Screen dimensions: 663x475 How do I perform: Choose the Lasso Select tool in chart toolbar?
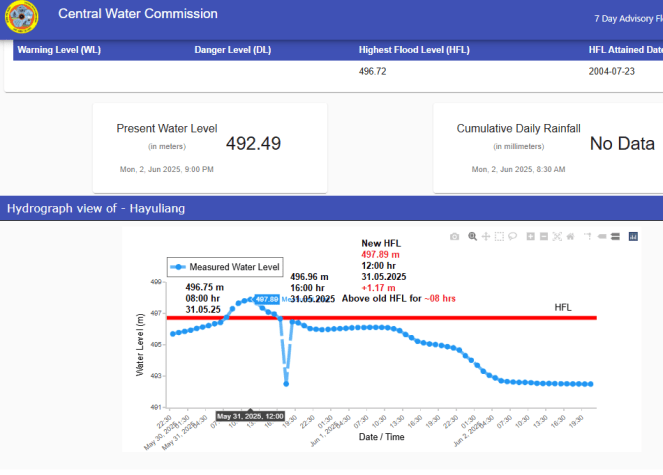(511, 237)
